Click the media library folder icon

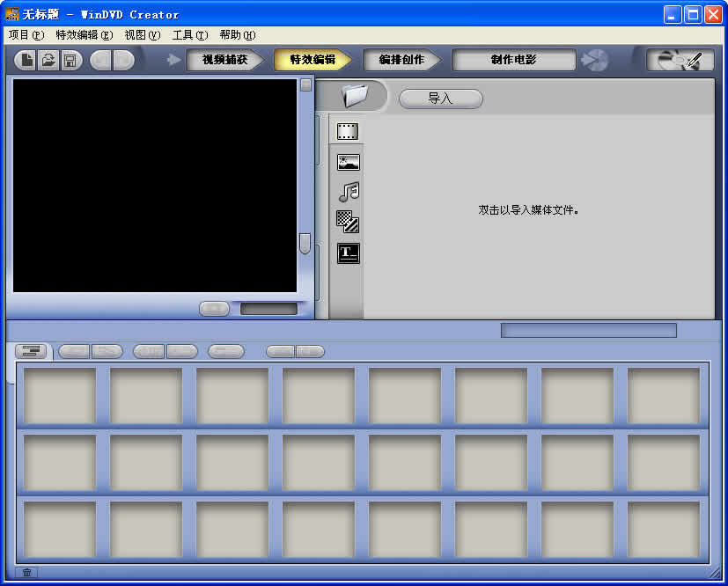click(355, 96)
